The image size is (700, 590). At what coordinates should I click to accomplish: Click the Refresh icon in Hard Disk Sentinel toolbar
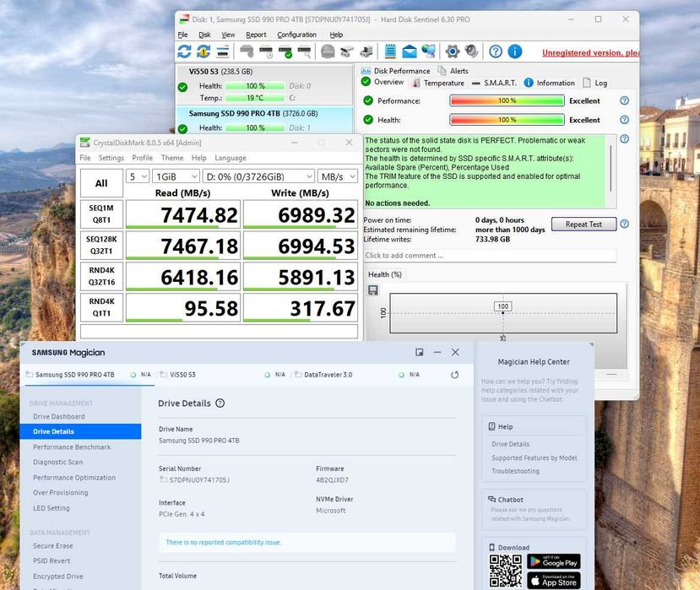click(x=184, y=51)
